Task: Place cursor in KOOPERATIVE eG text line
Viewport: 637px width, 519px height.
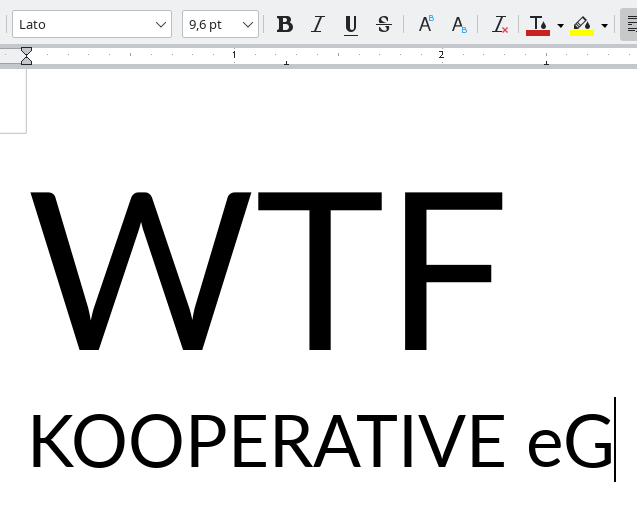Action: [x=322, y=441]
